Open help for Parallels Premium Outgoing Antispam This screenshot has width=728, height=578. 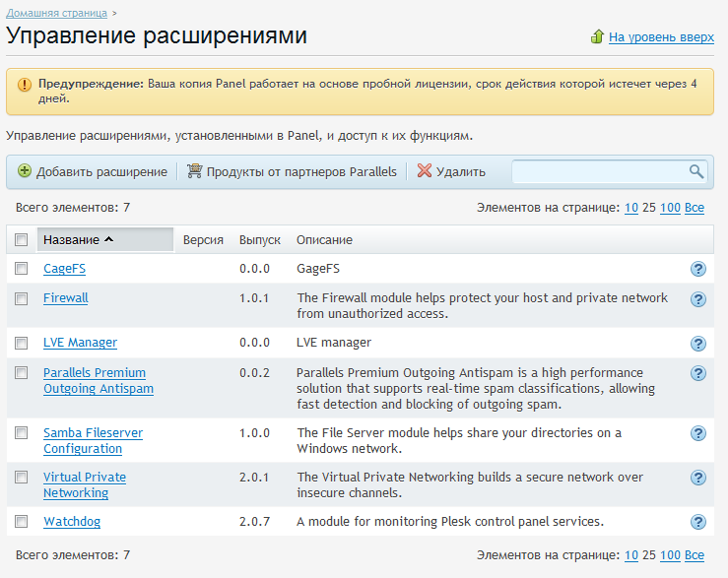tap(697, 373)
